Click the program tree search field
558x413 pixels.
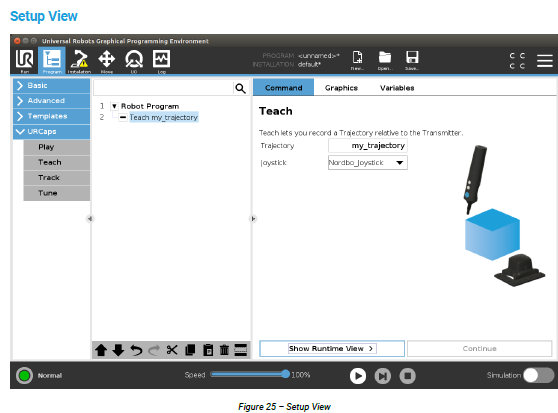(163, 88)
